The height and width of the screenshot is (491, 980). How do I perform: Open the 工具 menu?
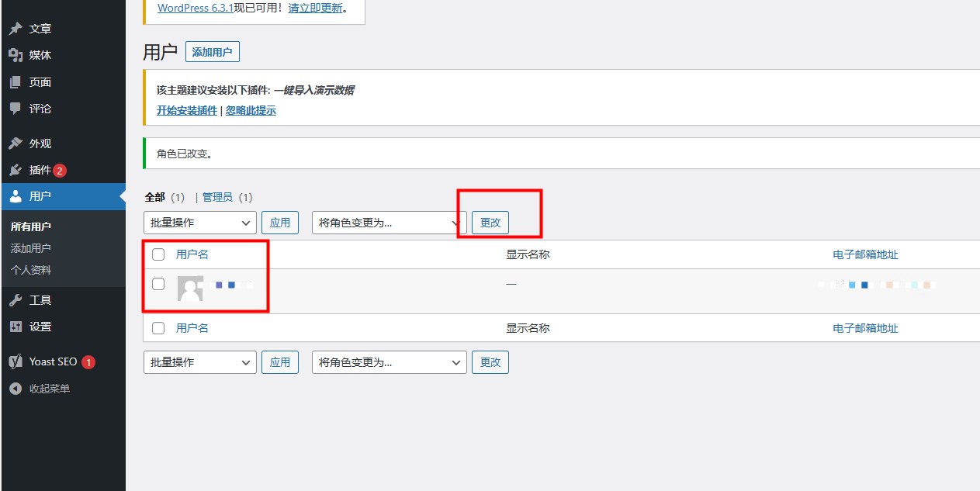(x=63, y=300)
